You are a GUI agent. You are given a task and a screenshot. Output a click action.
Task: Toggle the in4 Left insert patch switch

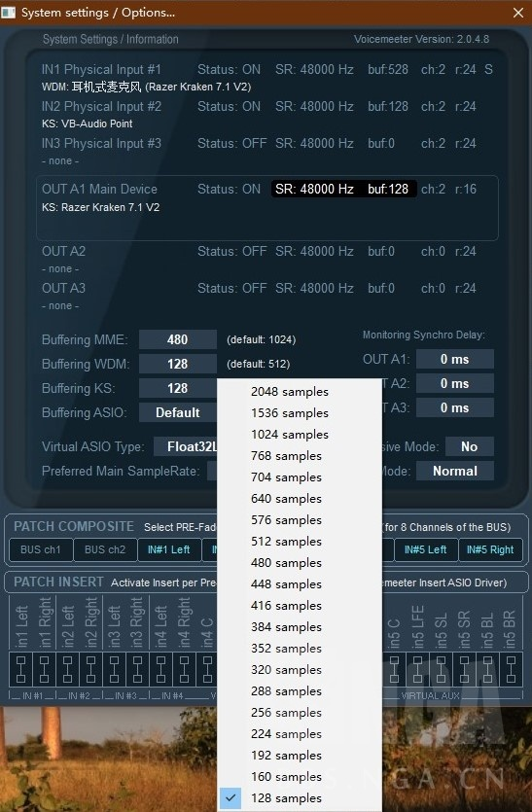click(160, 669)
